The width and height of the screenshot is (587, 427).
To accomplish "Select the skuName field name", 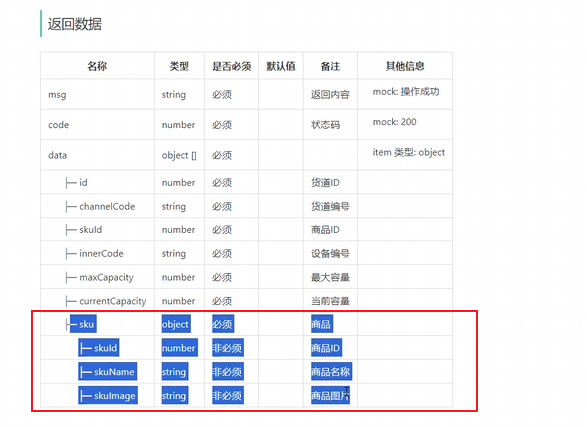I will click(114, 372).
